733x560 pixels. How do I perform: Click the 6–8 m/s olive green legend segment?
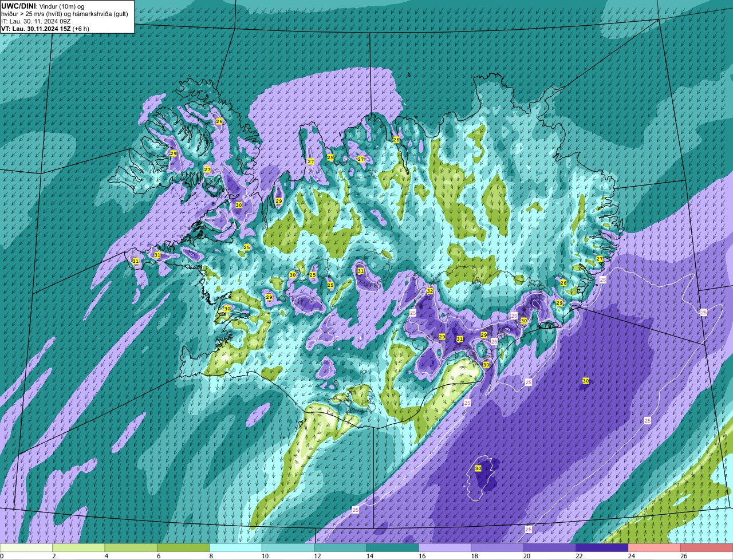183,548
